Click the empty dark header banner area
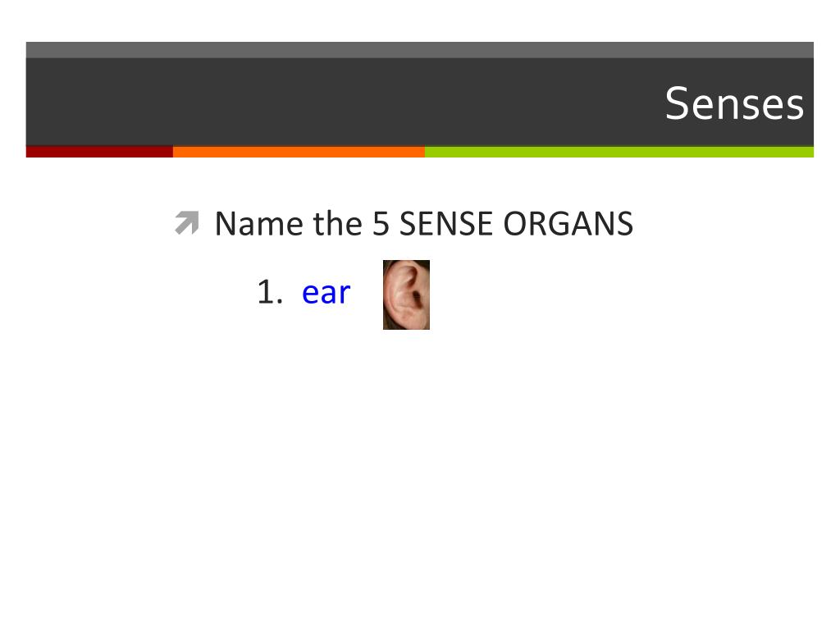 coord(343,102)
